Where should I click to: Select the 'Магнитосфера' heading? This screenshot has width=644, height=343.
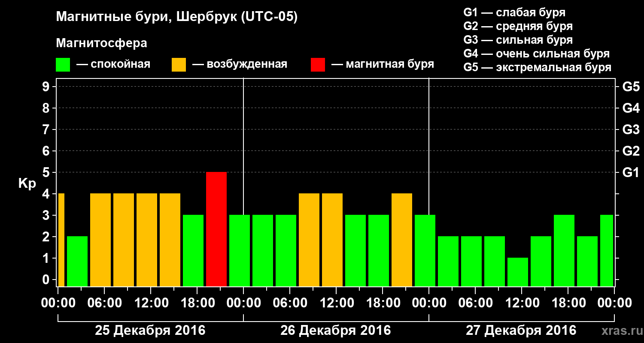(x=101, y=43)
